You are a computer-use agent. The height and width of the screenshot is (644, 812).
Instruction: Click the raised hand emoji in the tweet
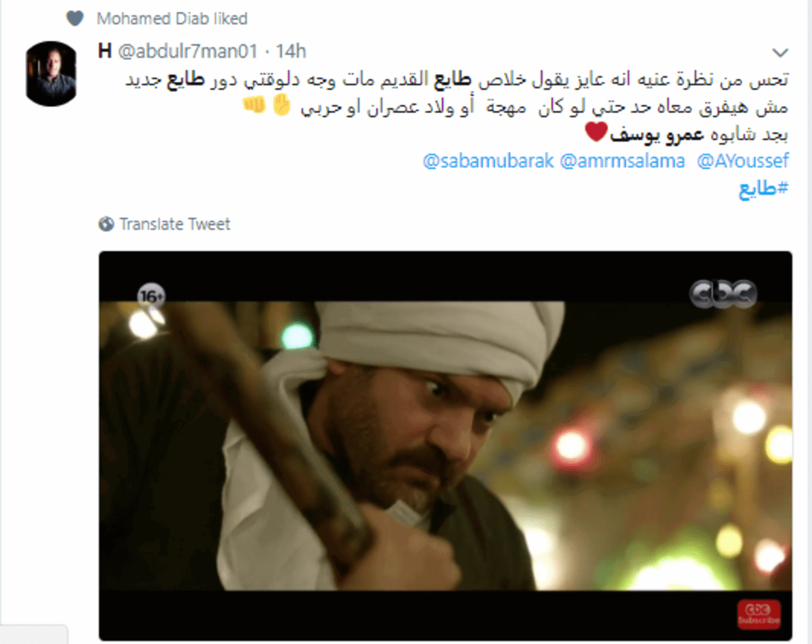point(279,107)
